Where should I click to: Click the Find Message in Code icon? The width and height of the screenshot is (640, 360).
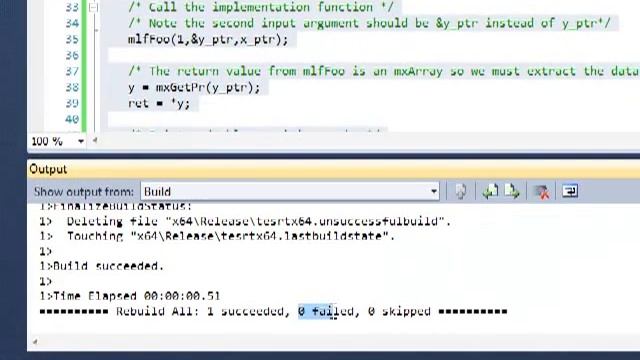(461, 191)
